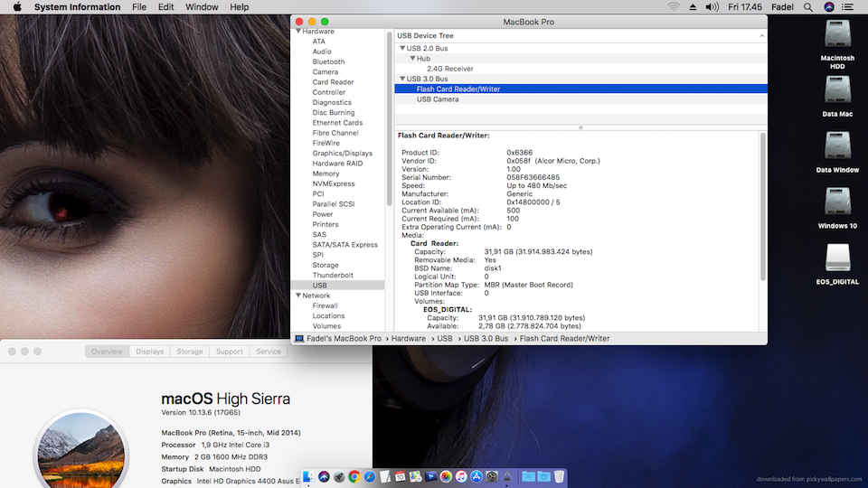Select Thunderbolt in Hardware sidebar
This screenshot has width=868, height=488.
pos(333,275)
